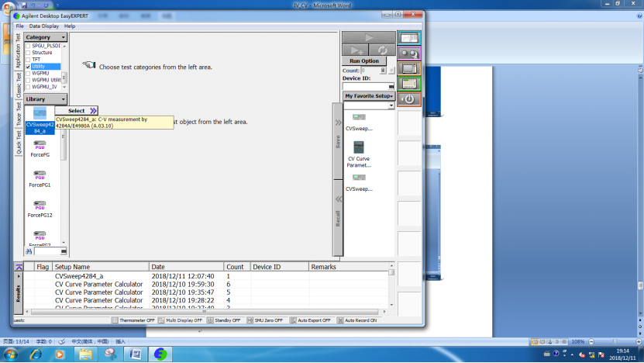This screenshot has width=644, height=363.
Task: Check the WGFMU Utility category checkbox
Action: coord(28,80)
